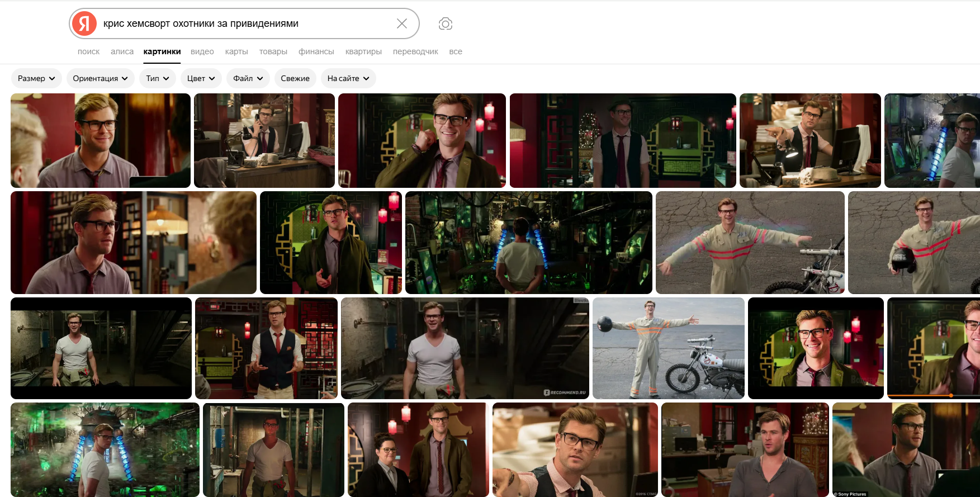The height and width of the screenshot is (497, 980).
Task: Clear the search query with the X
Action: pos(401,23)
